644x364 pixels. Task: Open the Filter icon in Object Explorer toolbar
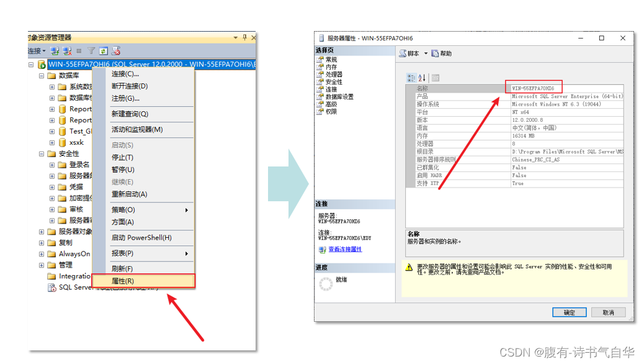click(91, 52)
